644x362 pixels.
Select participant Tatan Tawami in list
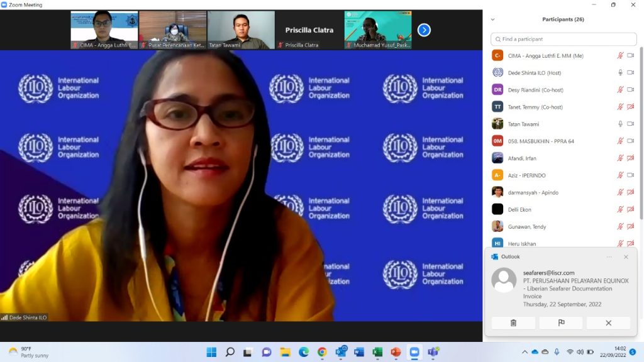point(563,124)
